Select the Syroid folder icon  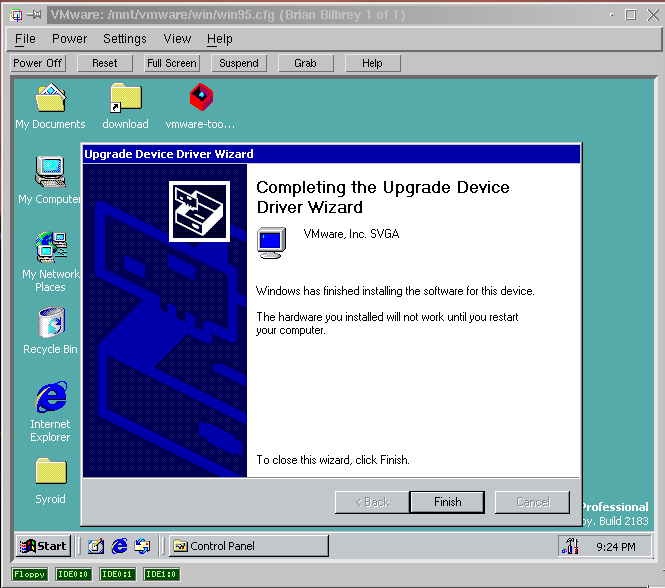point(50,472)
